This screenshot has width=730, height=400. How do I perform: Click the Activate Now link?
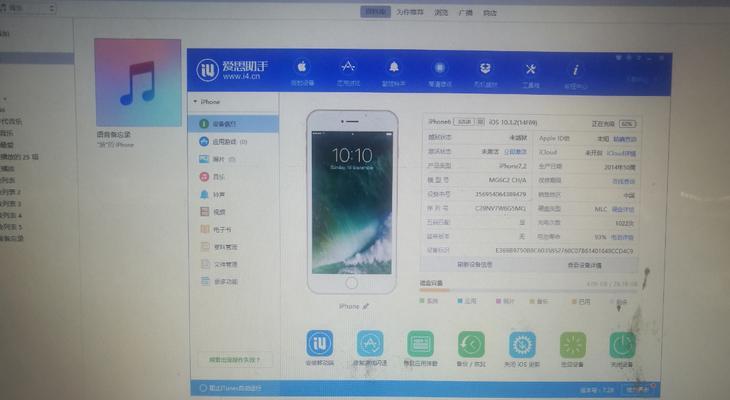click(515, 152)
